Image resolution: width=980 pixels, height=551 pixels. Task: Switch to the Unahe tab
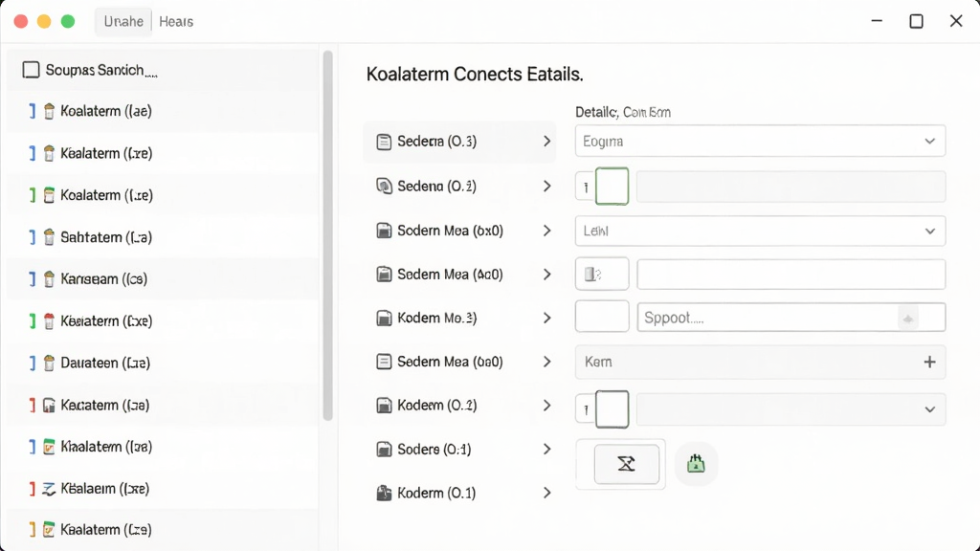(x=123, y=22)
